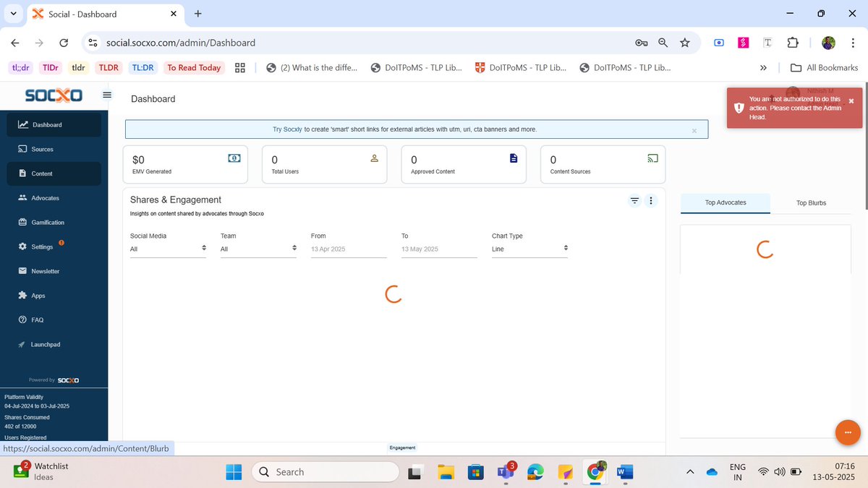Open the Shares & Engagement filter icon
This screenshot has width=868, height=488.
634,200
